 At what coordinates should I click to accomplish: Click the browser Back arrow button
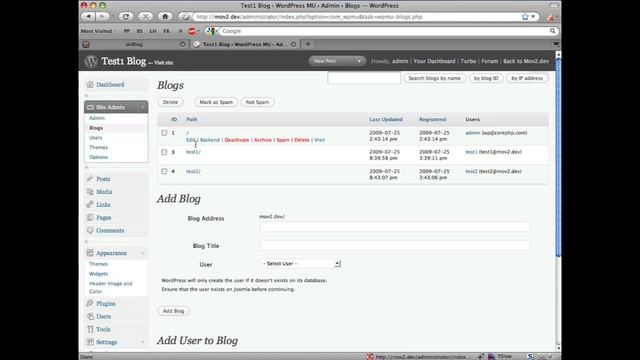point(88,17)
